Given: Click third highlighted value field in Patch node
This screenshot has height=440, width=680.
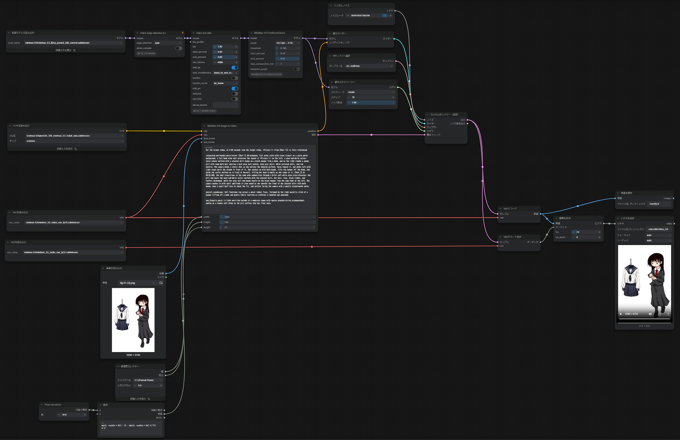Looking at the screenshot, I should point(225,57).
